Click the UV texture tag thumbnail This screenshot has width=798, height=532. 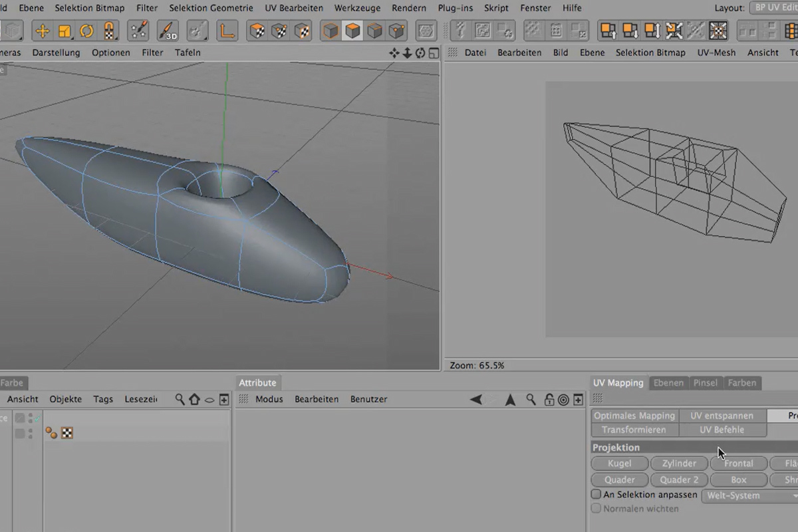(x=67, y=433)
